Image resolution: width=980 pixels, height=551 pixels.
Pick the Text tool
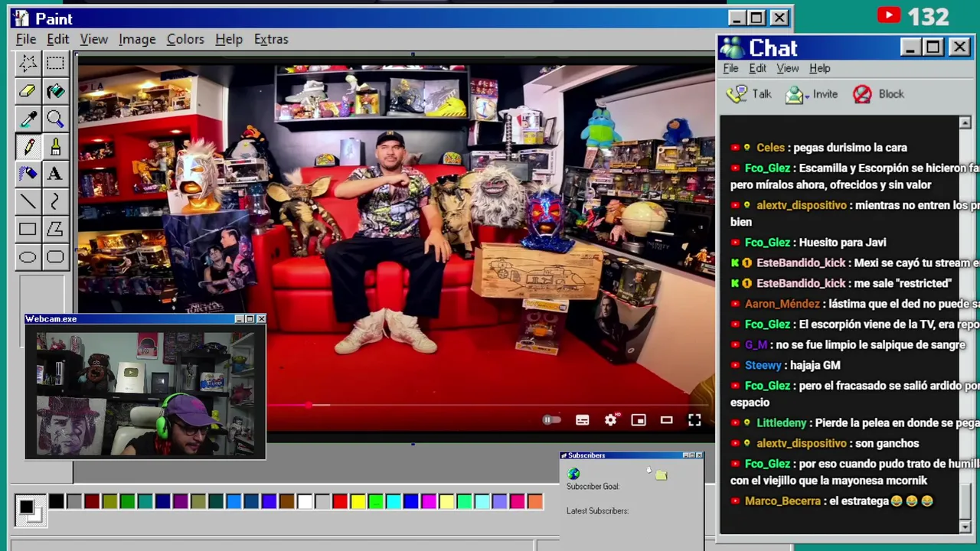click(x=55, y=174)
